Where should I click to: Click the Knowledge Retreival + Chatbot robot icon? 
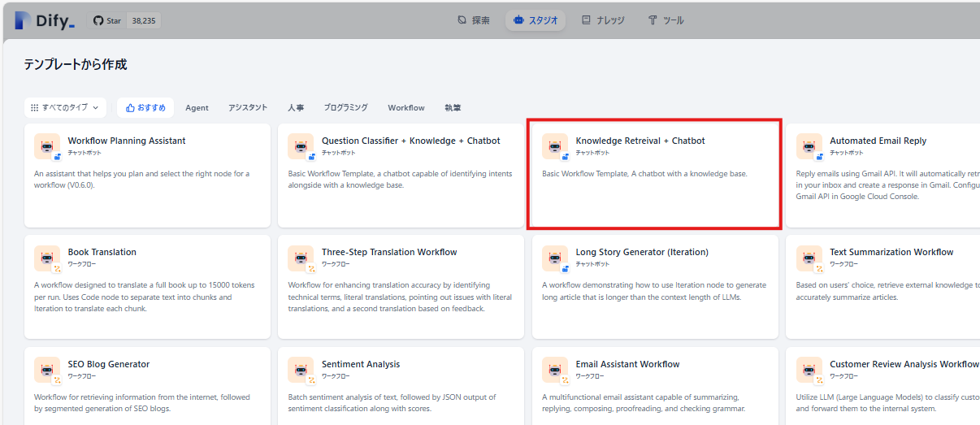(x=555, y=146)
